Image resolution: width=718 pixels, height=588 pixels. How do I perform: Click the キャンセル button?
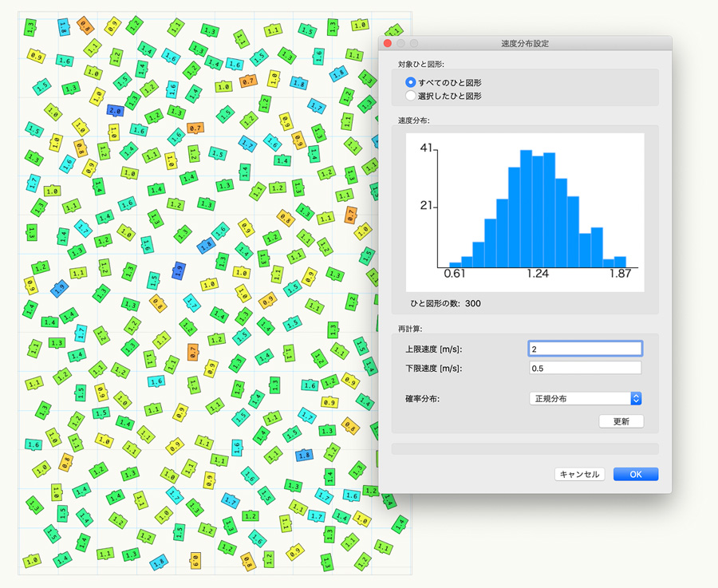tap(579, 474)
